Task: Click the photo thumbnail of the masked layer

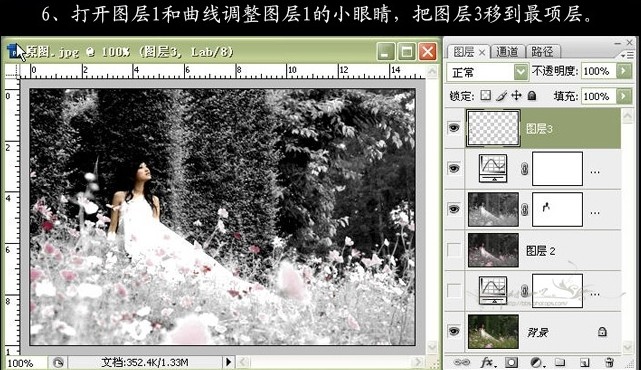Action: pyautogui.click(x=493, y=209)
